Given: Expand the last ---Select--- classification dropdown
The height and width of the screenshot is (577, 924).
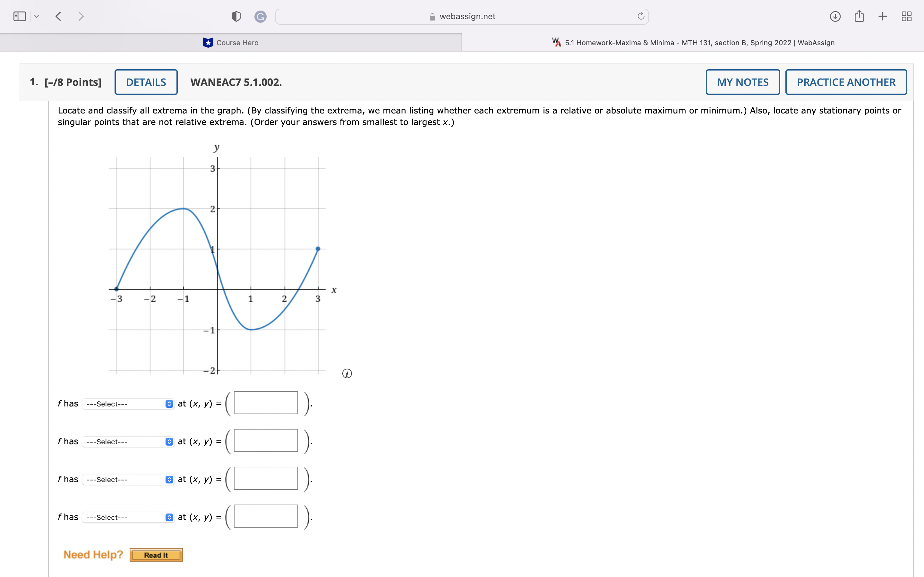Looking at the screenshot, I should [127, 517].
